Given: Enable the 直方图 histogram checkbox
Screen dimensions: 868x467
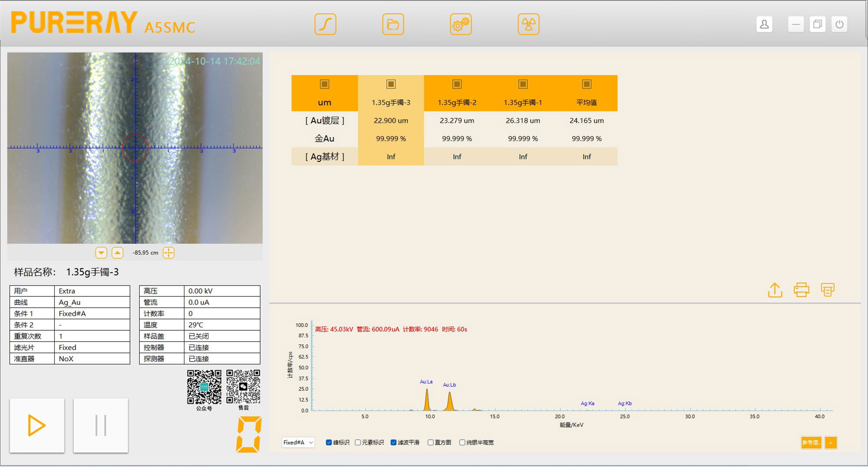Looking at the screenshot, I should point(431,442).
